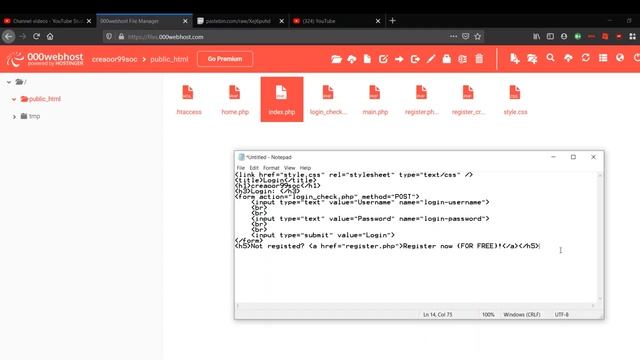This screenshot has height=360, width=640.
Task: Click the magnifier search icon in the red toolbar
Action: (550, 58)
